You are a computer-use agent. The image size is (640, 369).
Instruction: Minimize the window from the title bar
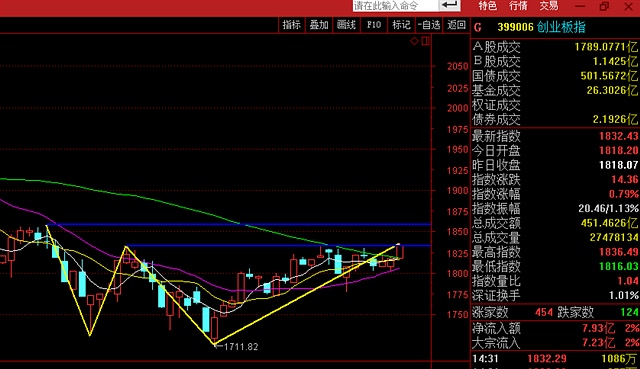[x=580, y=6]
